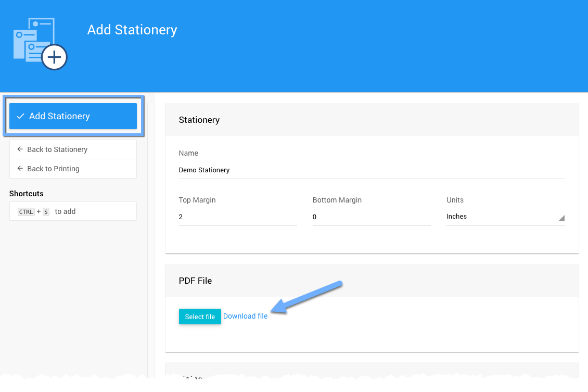
Task: Click the Shortcuts heading in sidebar
Action: coord(27,194)
